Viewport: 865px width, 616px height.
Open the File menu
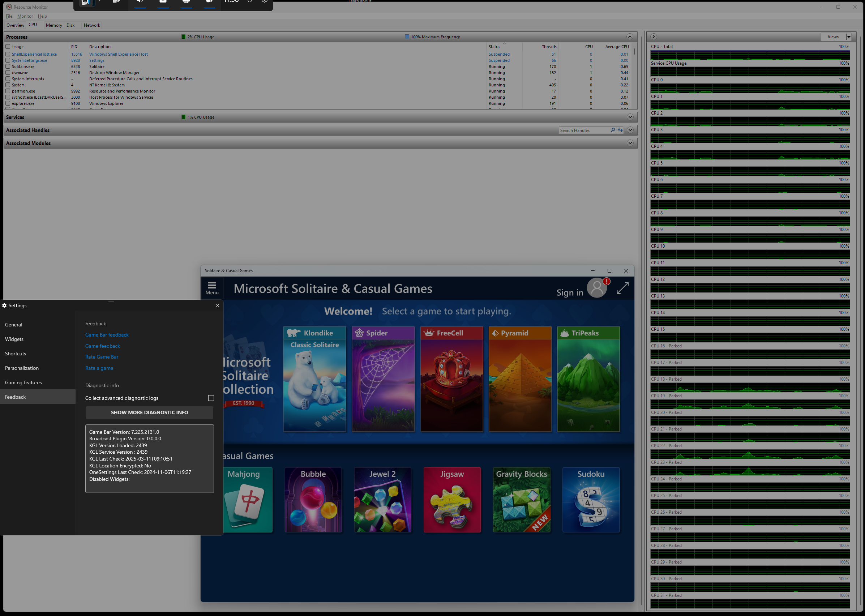(x=9, y=16)
